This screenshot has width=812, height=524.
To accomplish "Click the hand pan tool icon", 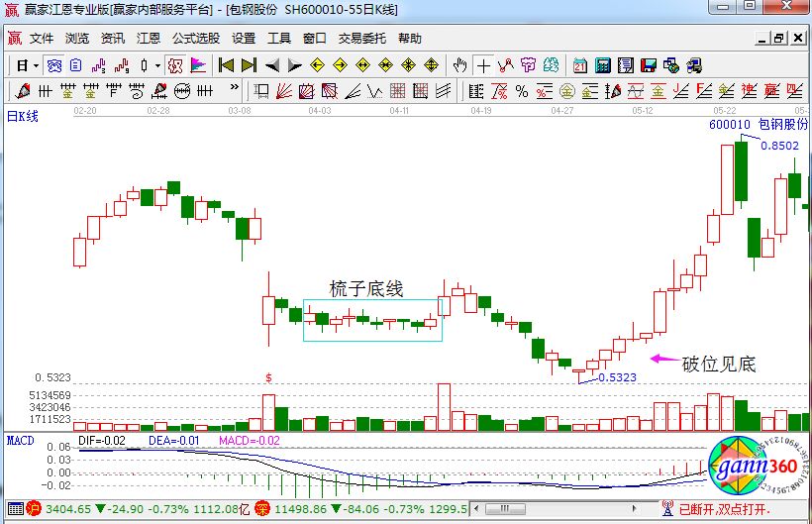I will (459, 65).
